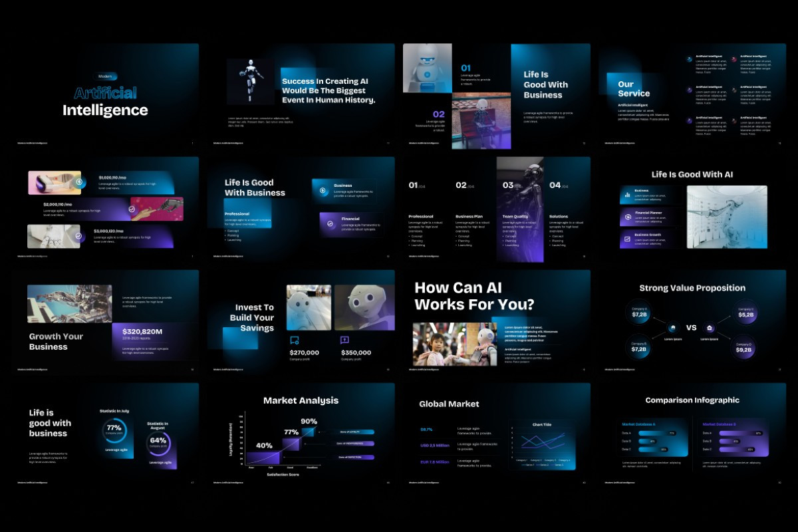Click the child with robot photo
The height and width of the screenshot is (532, 798).
point(454,344)
